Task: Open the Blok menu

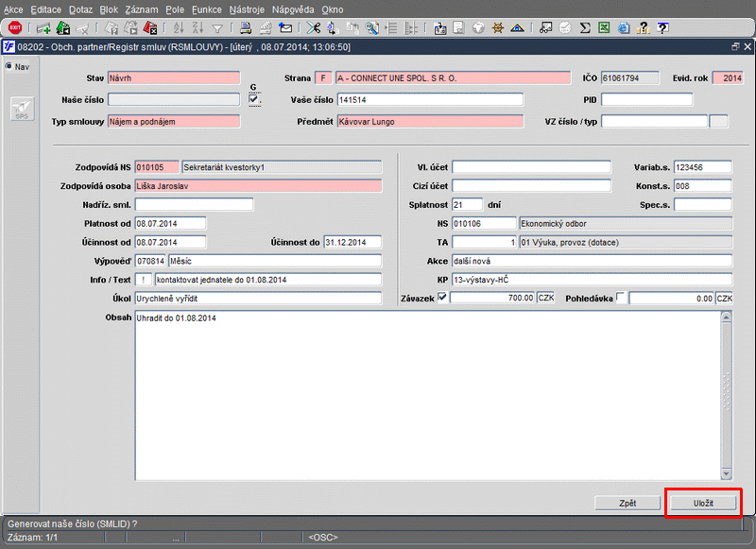Action: click(109, 9)
